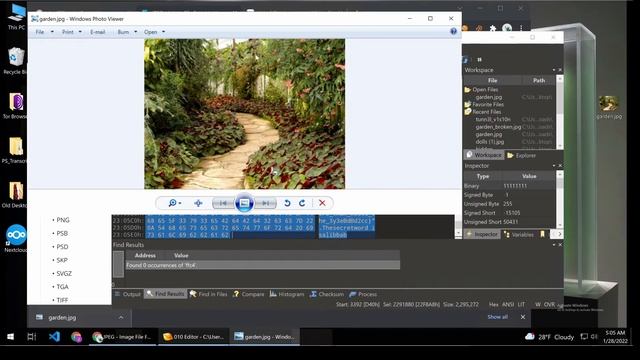The image size is (640, 360).
Task: Switch to the Find Results tab
Action: [x=165, y=294]
